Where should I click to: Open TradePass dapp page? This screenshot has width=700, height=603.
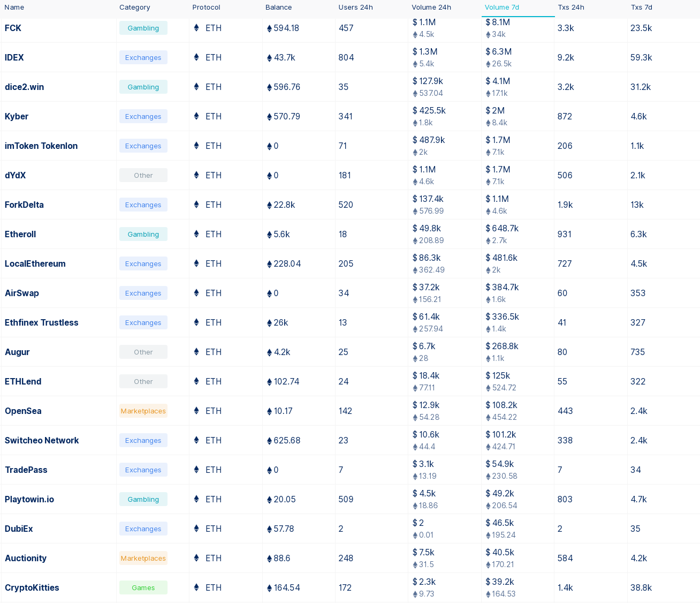26,470
